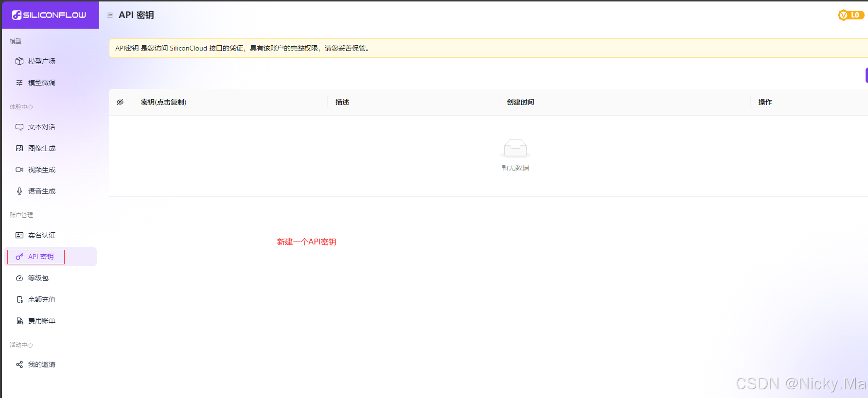
Task: Click the 文本对话 chat bubble icon
Action: (x=19, y=127)
